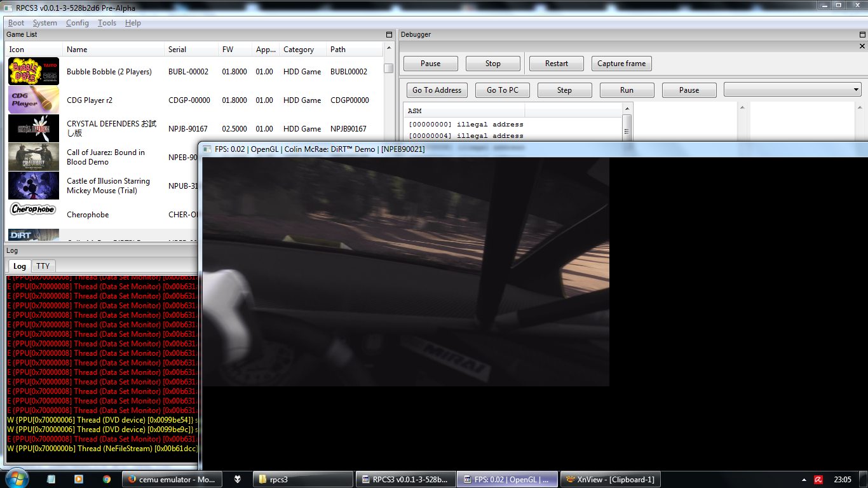This screenshot has width=868, height=488.
Task: Click the Cherophobe name text
Action: (88, 215)
